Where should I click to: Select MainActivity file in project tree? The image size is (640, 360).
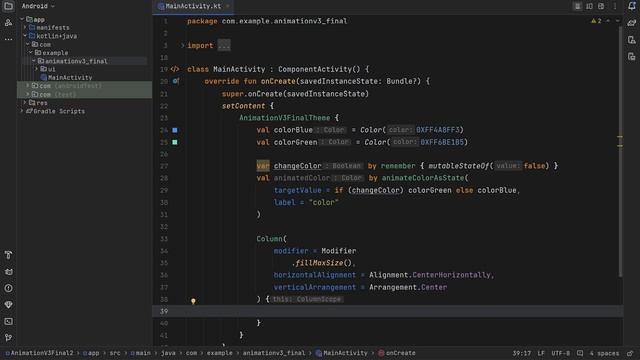pyautogui.click(x=66, y=78)
